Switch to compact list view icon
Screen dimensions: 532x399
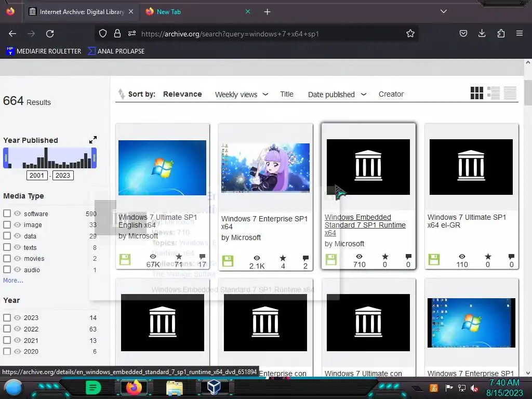tap(510, 93)
